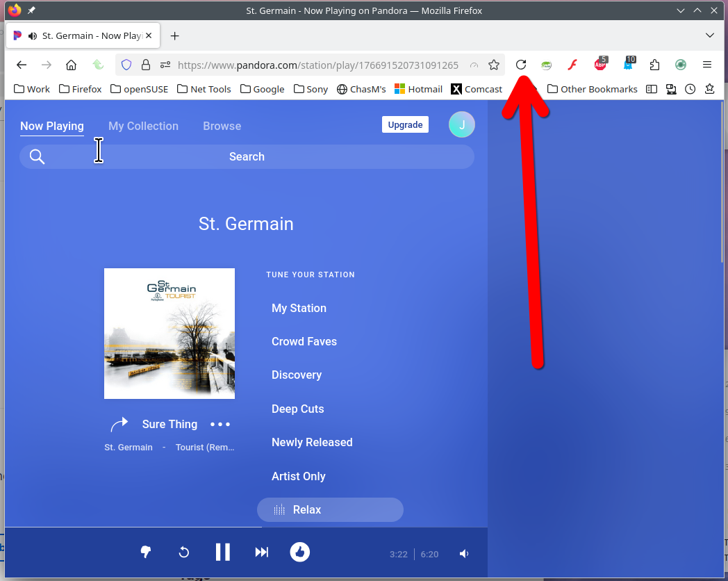Screen dimensions: 728x581
Task: Open the Firefox home page
Action: 71,65
